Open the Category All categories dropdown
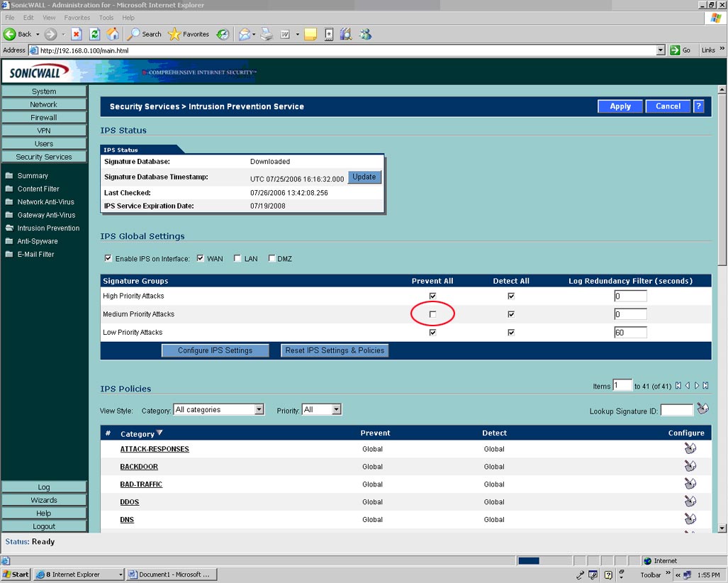This screenshot has width=728, height=583. [x=218, y=409]
